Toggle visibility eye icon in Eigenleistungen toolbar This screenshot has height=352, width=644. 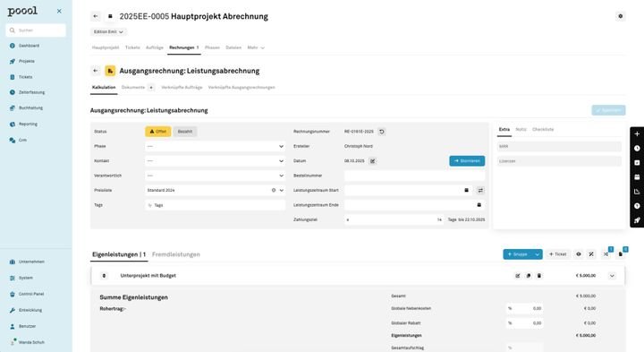[579, 254]
